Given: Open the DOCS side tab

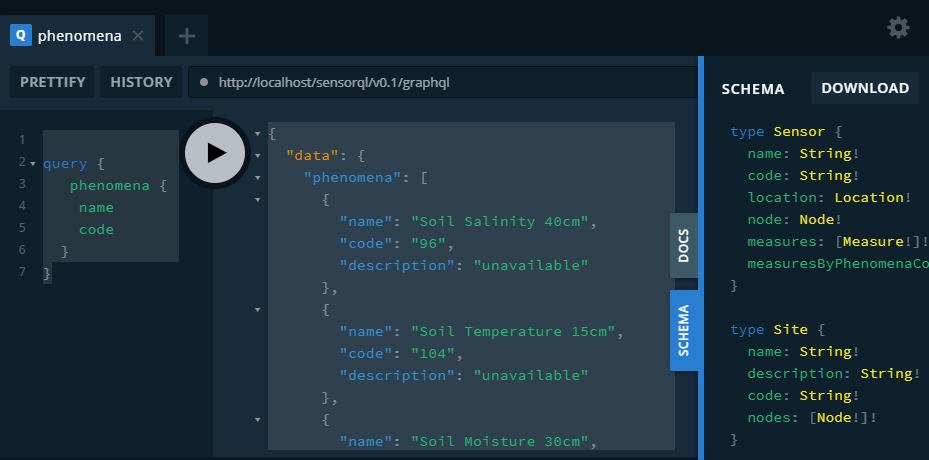Looking at the screenshot, I should click(x=684, y=245).
